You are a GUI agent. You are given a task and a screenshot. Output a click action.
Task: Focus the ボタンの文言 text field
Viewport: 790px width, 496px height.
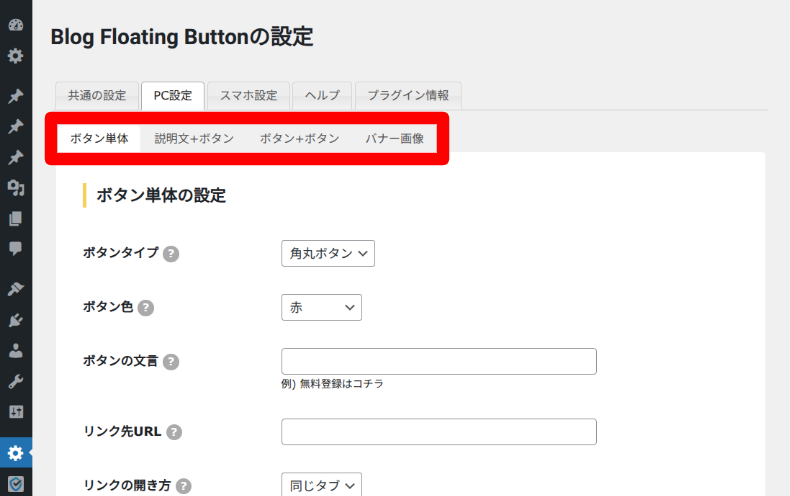[x=439, y=361]
